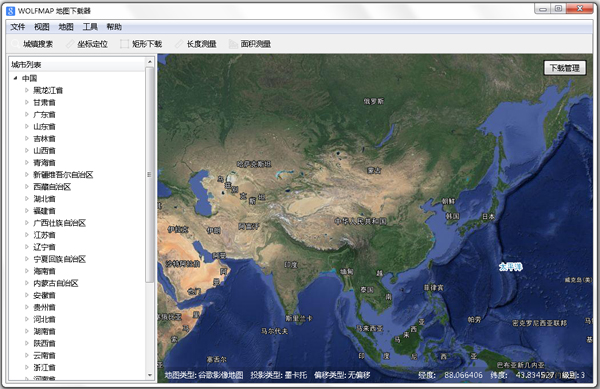Click the 下载管理 button on map

(x=565, y=68)
